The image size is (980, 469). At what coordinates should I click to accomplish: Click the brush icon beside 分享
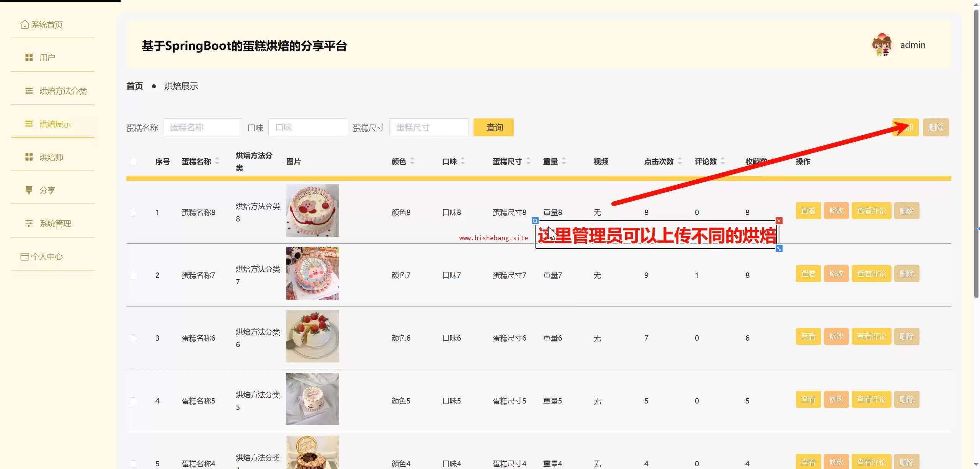point(29,190)
